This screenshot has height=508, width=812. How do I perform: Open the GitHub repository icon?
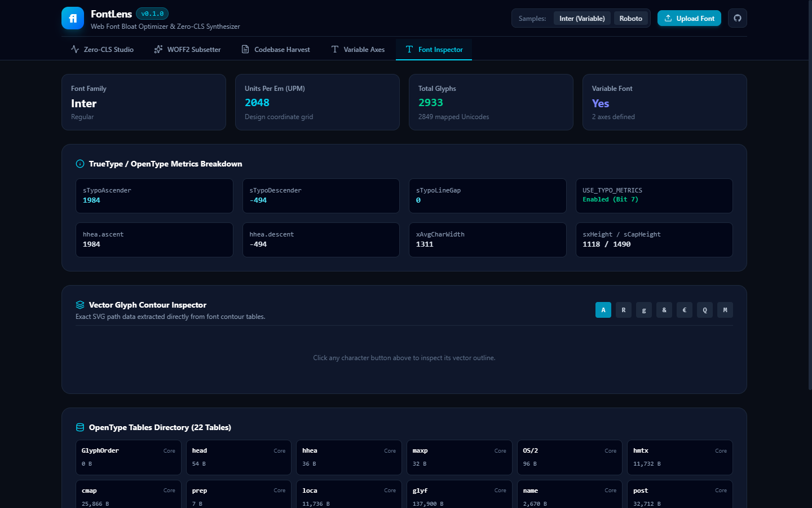(x=738, y=18)
